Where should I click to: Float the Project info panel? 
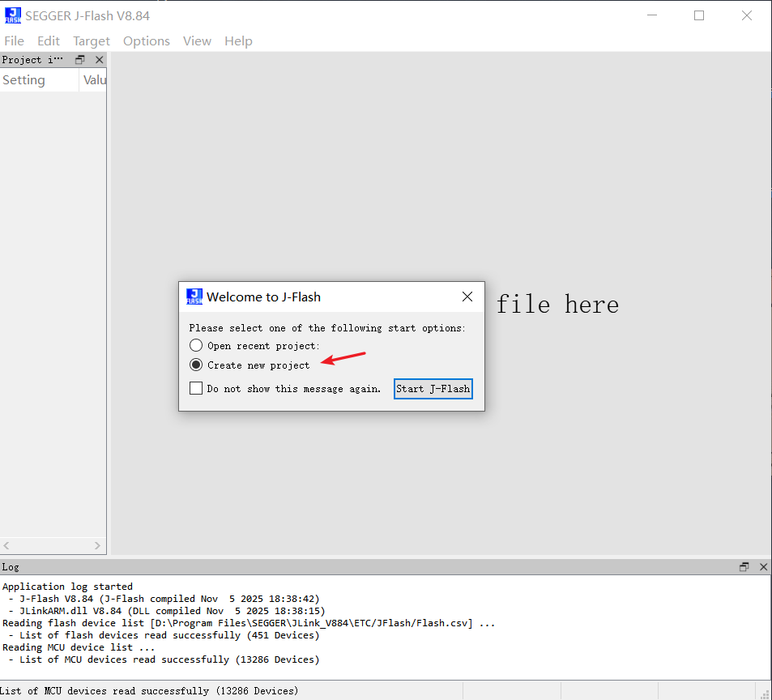pos(79,60)
